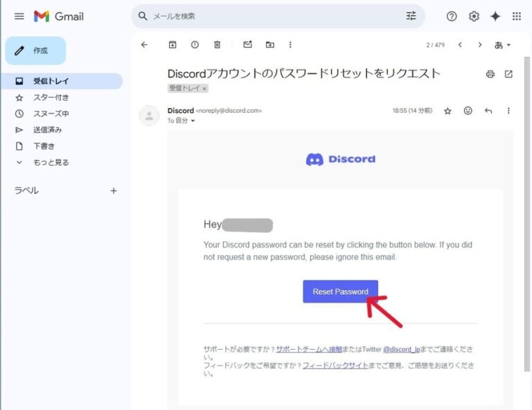Open the toolbar more options three-dot menu
532x410 pixels.
[290, 45]
